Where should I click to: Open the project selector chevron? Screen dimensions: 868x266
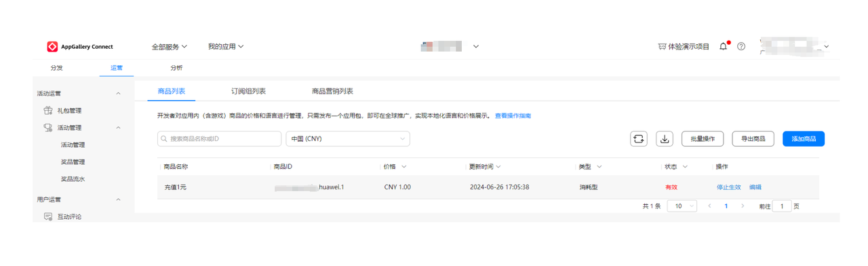(476, 47)
